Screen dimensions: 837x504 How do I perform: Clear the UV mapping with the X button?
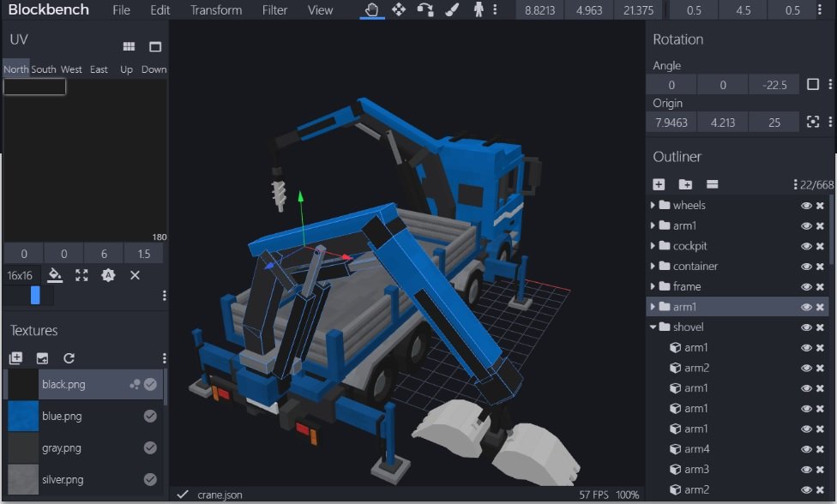(135, 275)
